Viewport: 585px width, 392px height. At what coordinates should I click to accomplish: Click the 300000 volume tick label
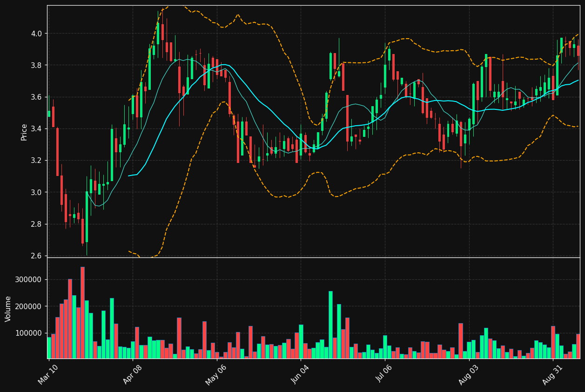[29, 280]
